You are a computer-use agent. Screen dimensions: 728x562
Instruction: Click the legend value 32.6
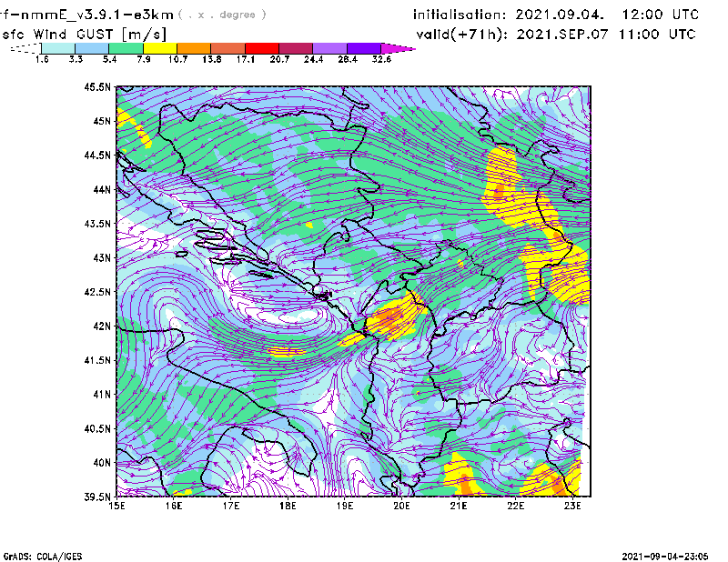coord(381,59)
